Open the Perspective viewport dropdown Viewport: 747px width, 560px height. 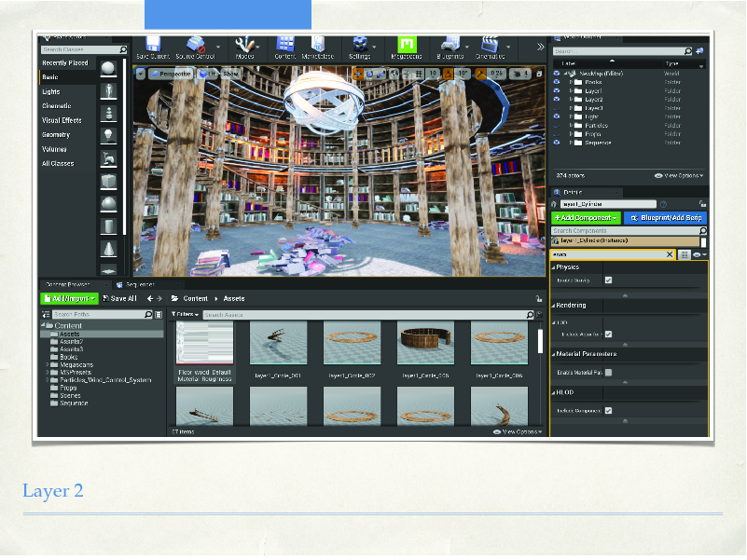coord(170,73)
